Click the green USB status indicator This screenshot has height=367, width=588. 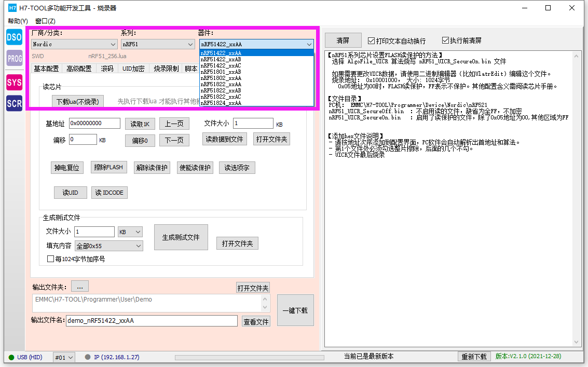point(11,357)
